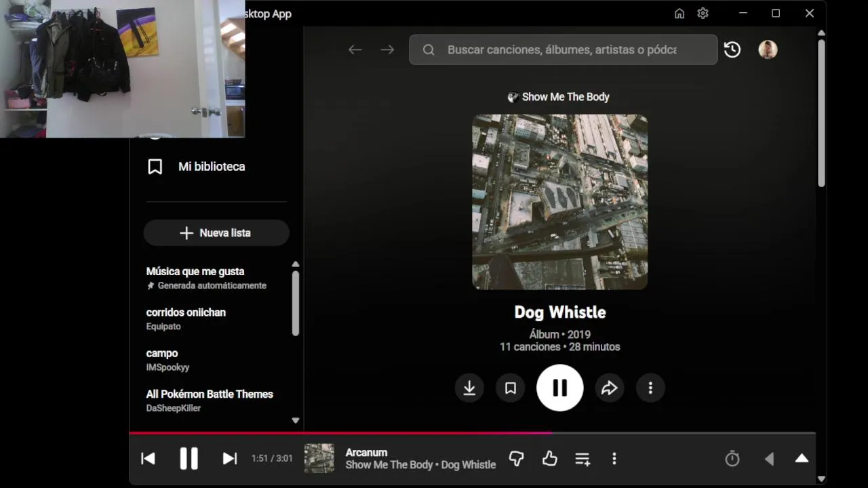The height and width of the screenshot is (488, 868).
Task: Skip to next track
Action: pyautogui.click(x=230, y=459)
